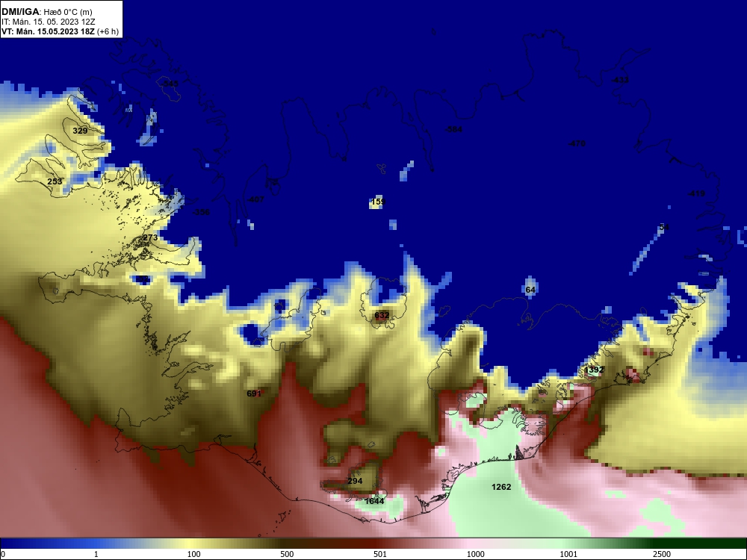This screenshot has height=560, width=747.
Task: Click the colorbar label 0
Action: tap(3, 554)
